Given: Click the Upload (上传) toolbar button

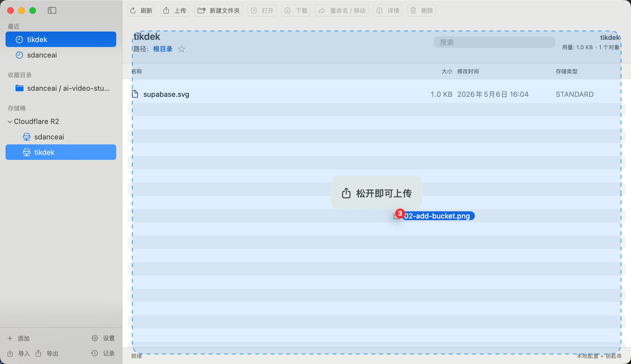Looking at the screenshot, I should pos(175,11).
